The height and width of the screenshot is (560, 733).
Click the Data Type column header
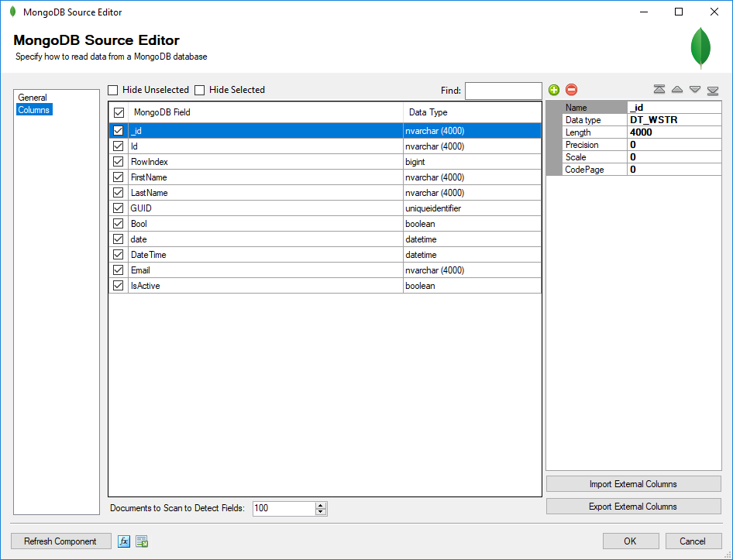[472, 112]
